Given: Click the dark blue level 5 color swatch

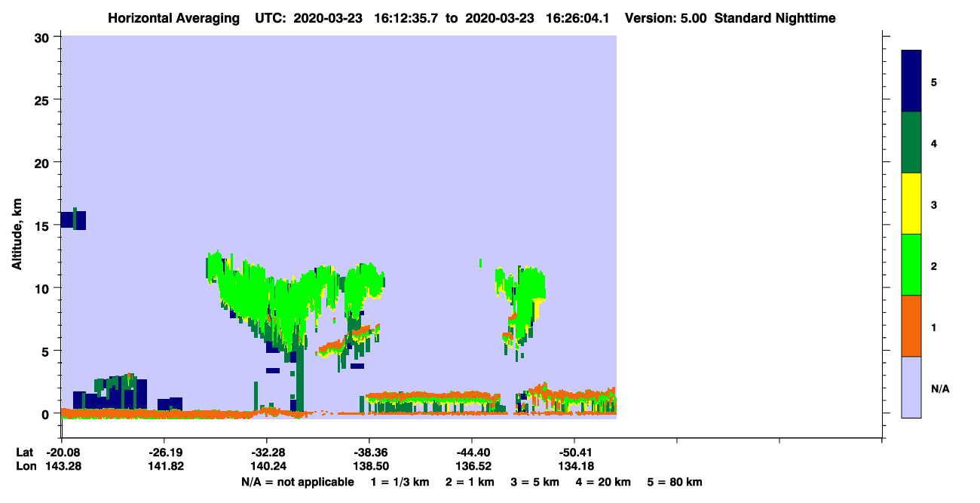Looking at the screenshot, I should [x=911, y=81].
